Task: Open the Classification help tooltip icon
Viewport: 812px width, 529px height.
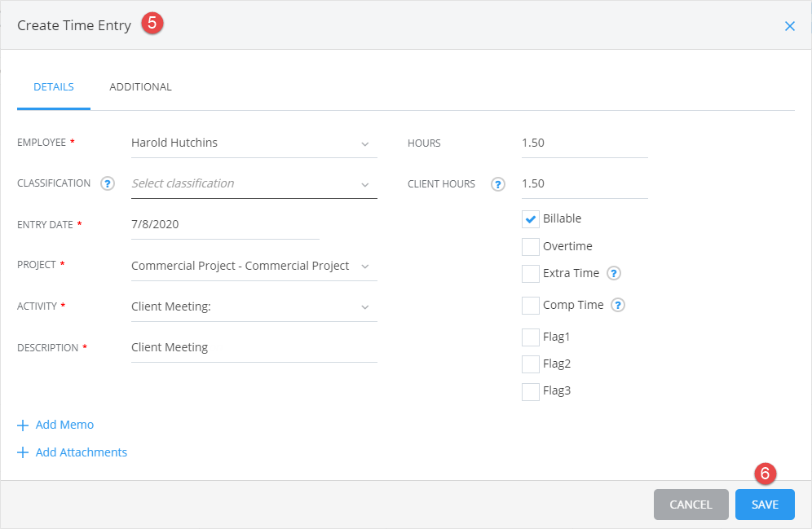Action: click(107, 183)
